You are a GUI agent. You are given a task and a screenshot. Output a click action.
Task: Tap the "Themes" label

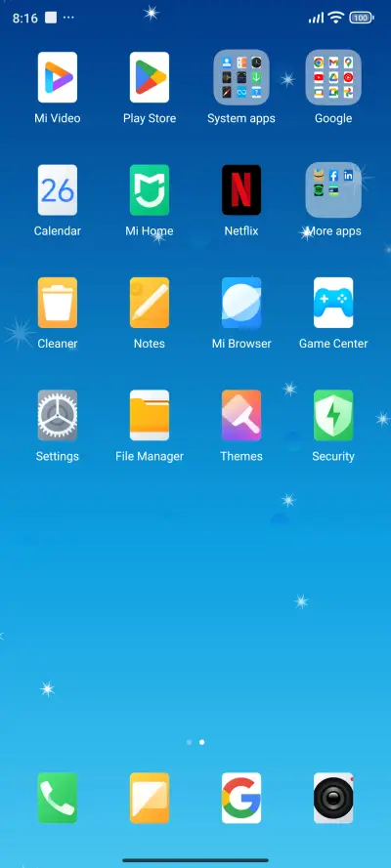coord(241,456)
